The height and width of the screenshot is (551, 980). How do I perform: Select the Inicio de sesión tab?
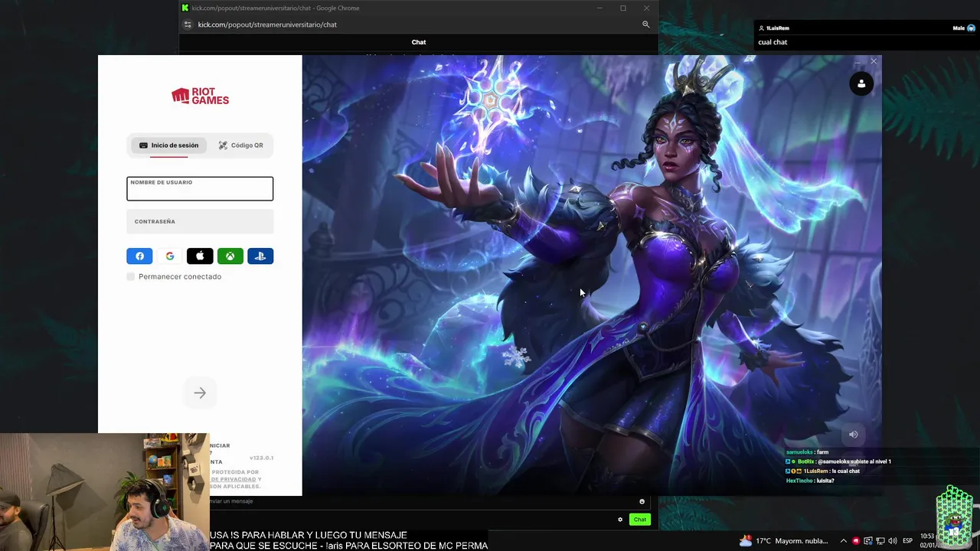point(168,145)
